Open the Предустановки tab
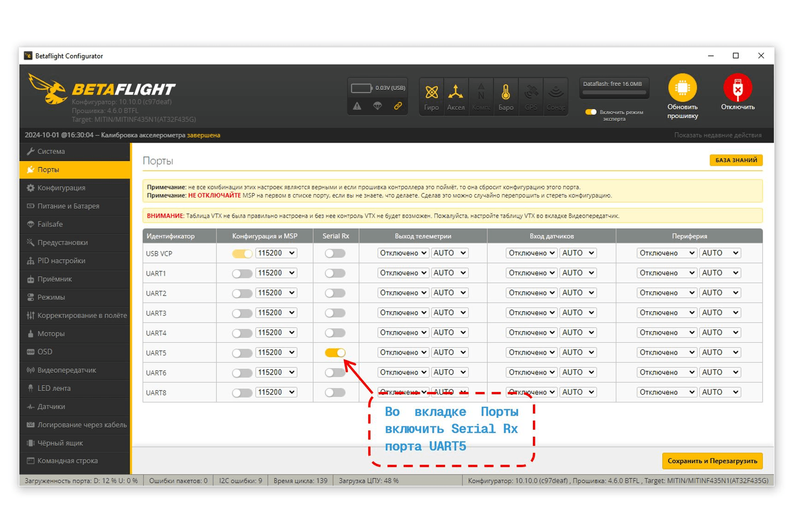This screenshot has width=812, height=505. point(75,242)
